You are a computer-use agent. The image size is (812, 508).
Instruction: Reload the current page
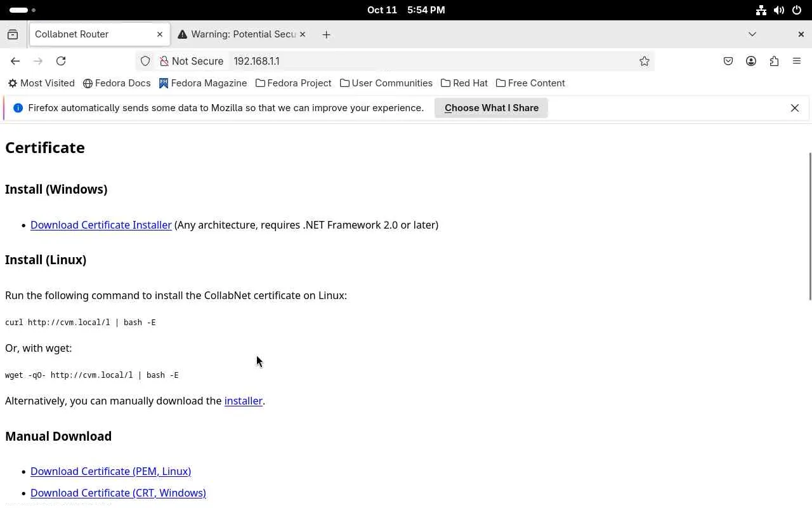tap(61, 61)
